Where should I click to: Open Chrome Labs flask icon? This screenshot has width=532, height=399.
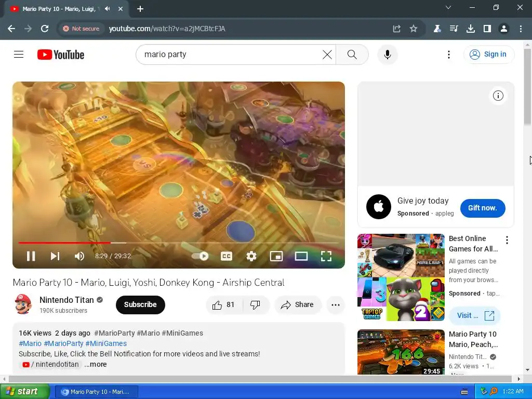coord(437,29)
